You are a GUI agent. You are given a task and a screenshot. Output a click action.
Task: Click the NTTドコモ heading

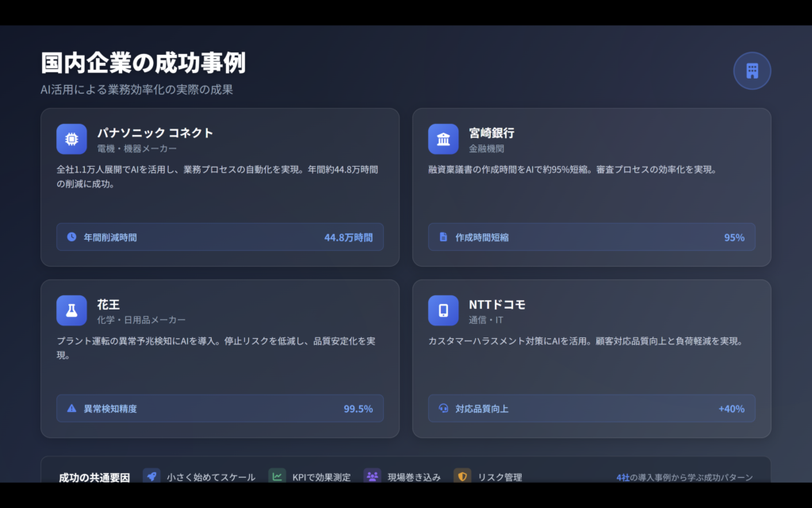497,304
